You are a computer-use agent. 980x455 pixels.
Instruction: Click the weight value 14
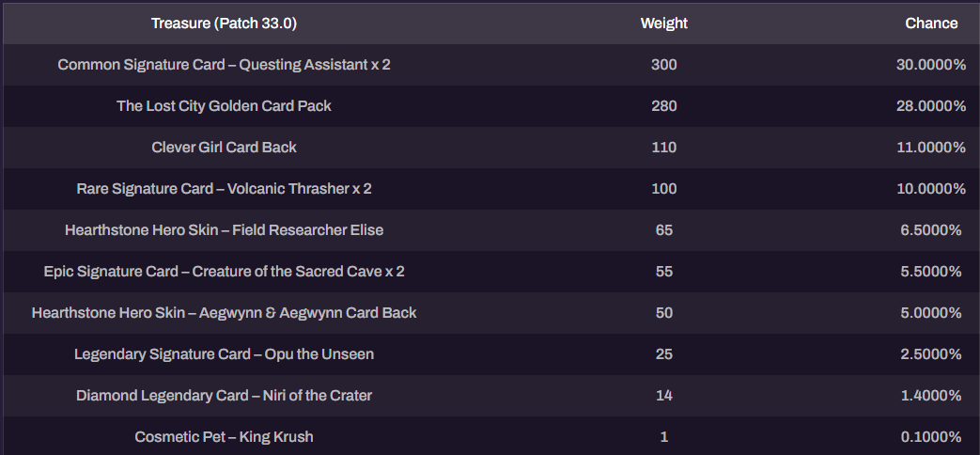663,395
